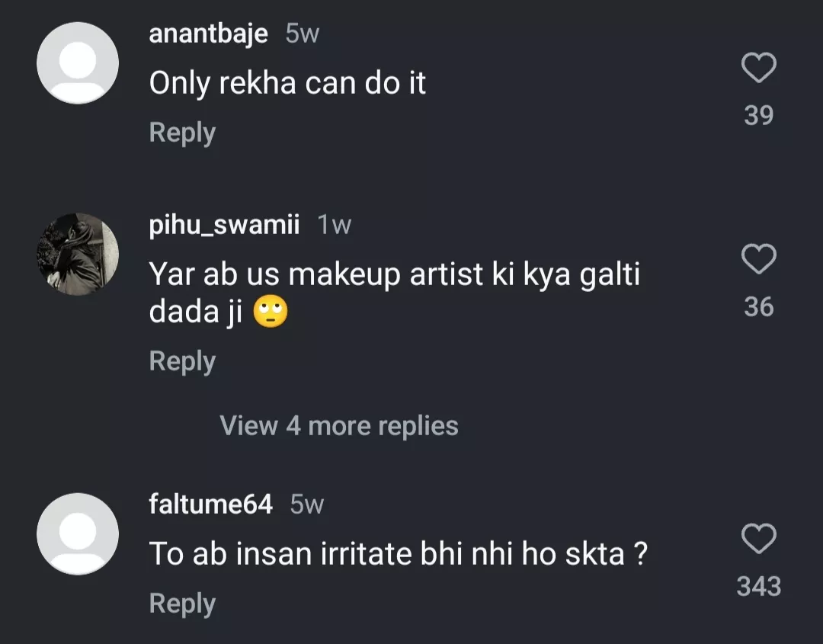This screenshot has width=823, height=644.
Task: Expand View 4 more replies
Action: point(339,425)
